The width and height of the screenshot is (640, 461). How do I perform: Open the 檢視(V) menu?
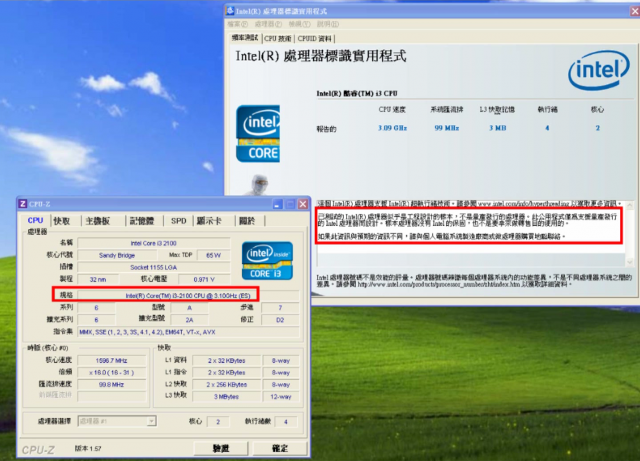click(299, 24)
